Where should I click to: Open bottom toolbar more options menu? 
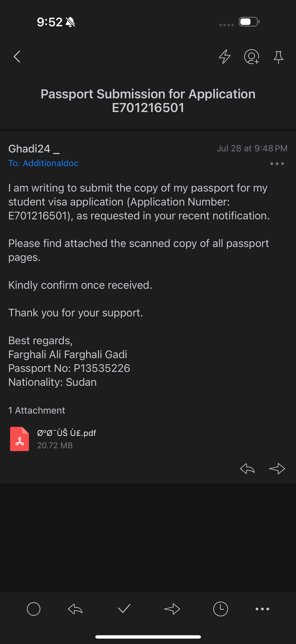click(262, 609)
